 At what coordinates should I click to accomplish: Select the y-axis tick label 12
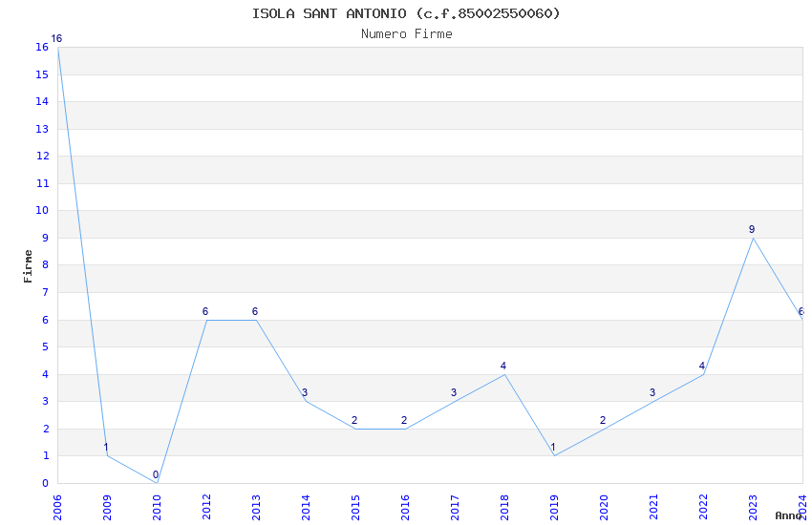tap(42, 156)
